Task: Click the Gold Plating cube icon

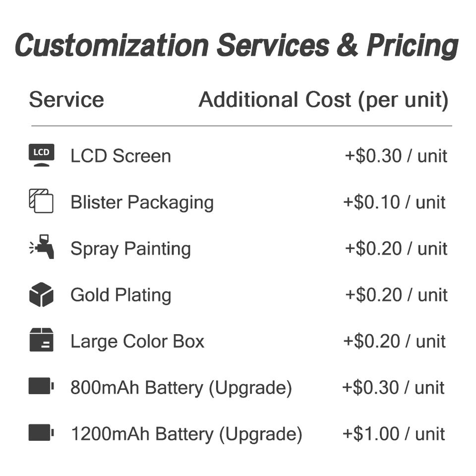Action: tap(41, 295)
